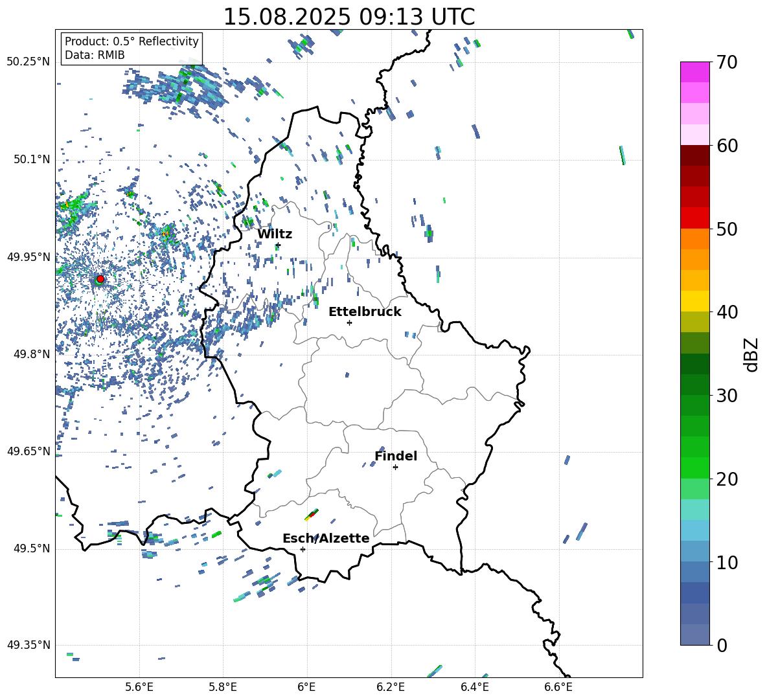Image resolution: width=767 pixels, height=700 pixels.
Task: Click the bright green colorbar segment at 20
Action: point(695,468)
